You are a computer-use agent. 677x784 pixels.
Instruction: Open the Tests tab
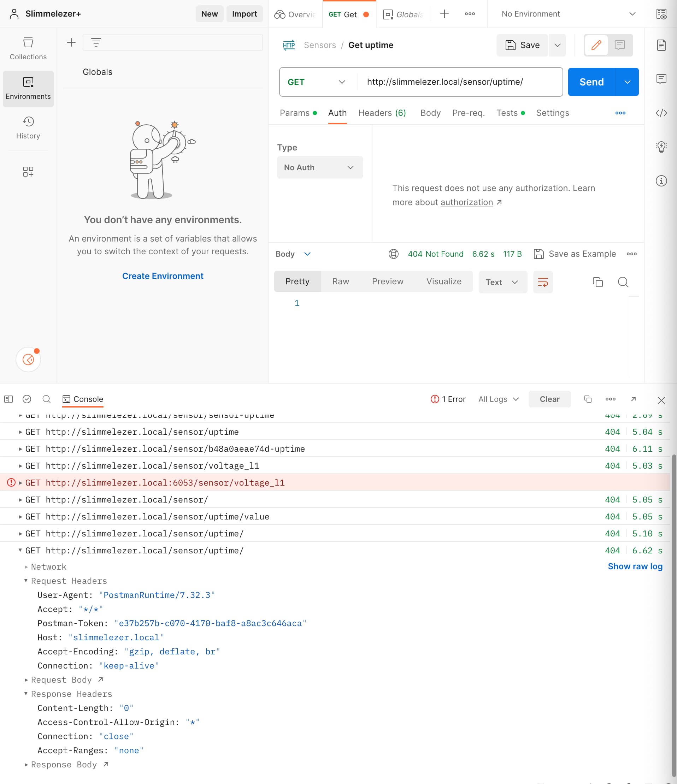[x=507, y=113]
